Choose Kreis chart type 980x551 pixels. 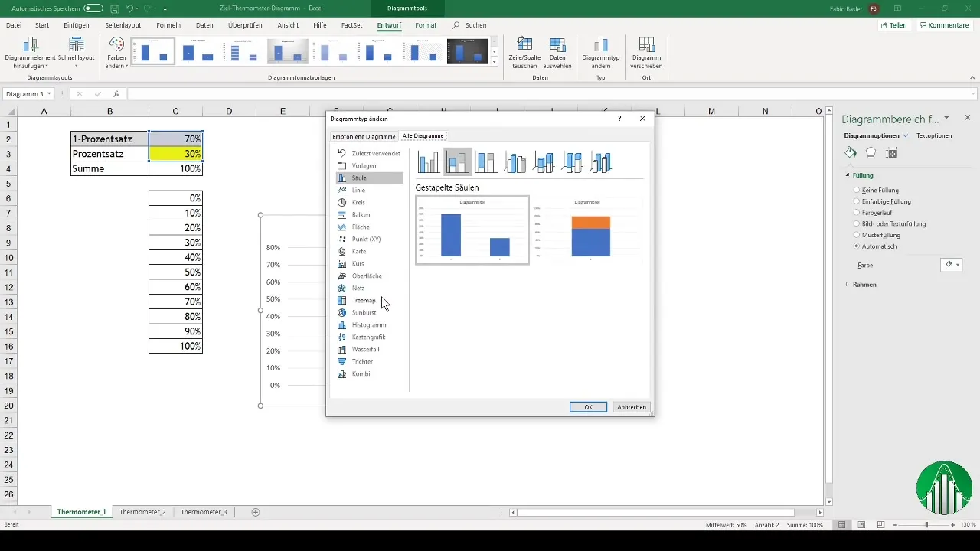click(369, 202)
